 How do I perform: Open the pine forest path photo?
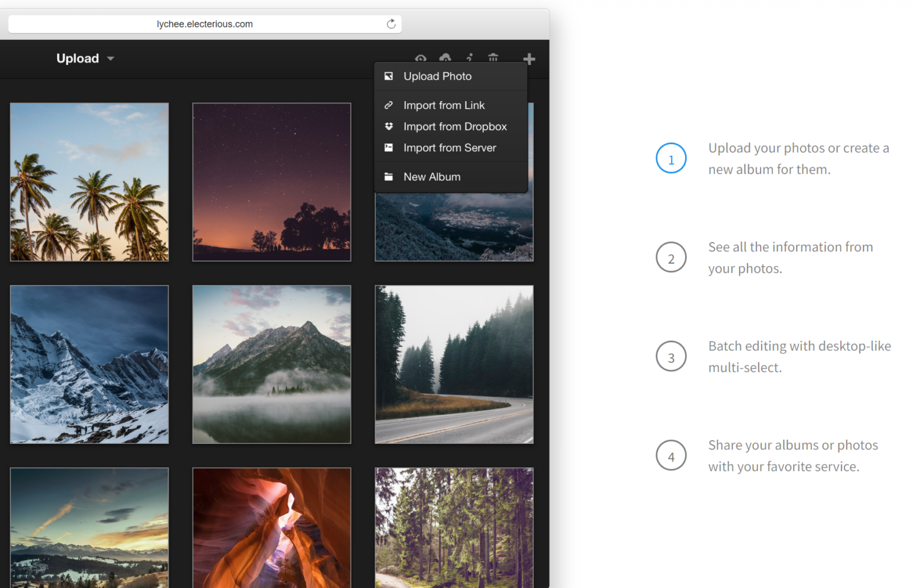[454, 528]
